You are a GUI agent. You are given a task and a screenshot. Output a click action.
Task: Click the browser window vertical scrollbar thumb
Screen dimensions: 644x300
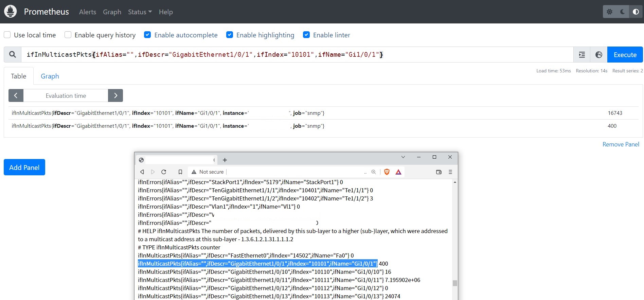coord(455,283)
